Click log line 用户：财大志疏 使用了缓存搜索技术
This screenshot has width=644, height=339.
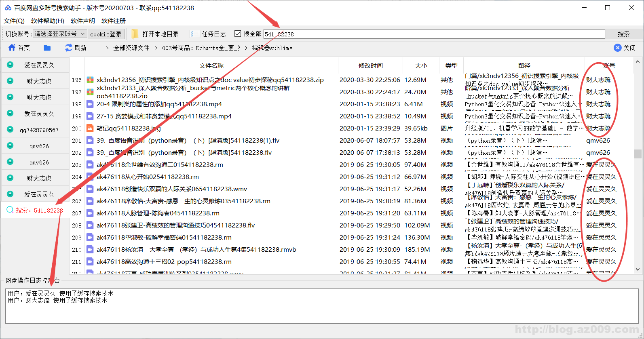(x=57, y=300)
